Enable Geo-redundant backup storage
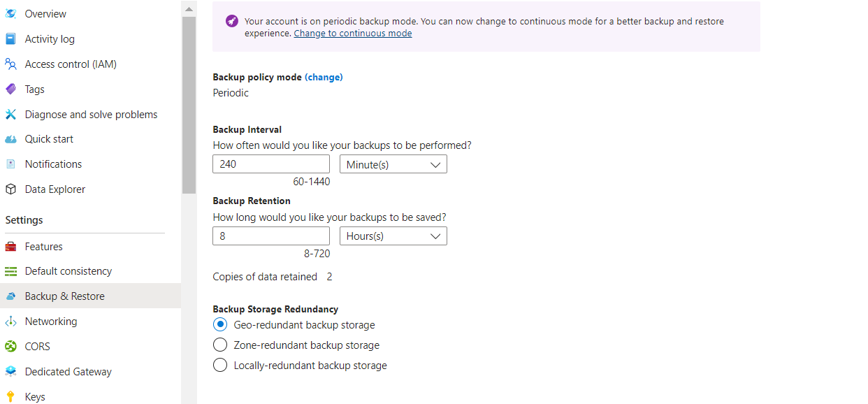The width and height of the screenshot is (868, 404). tap(220, 324)
